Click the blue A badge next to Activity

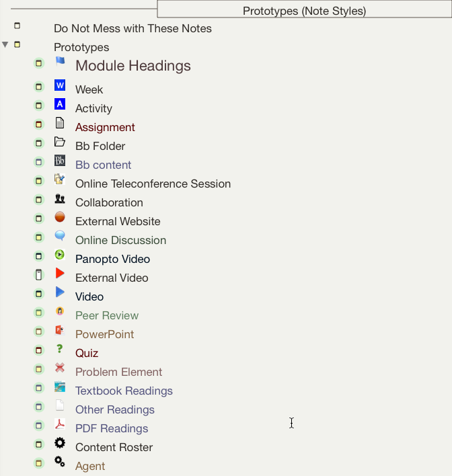pos(60,104)
